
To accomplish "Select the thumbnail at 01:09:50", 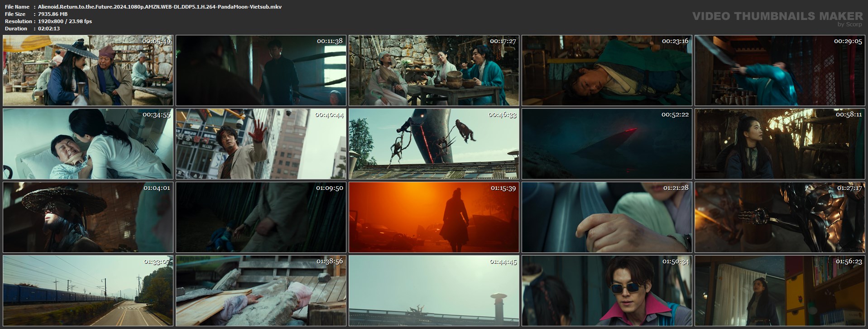I will click(x=261, y=218).
